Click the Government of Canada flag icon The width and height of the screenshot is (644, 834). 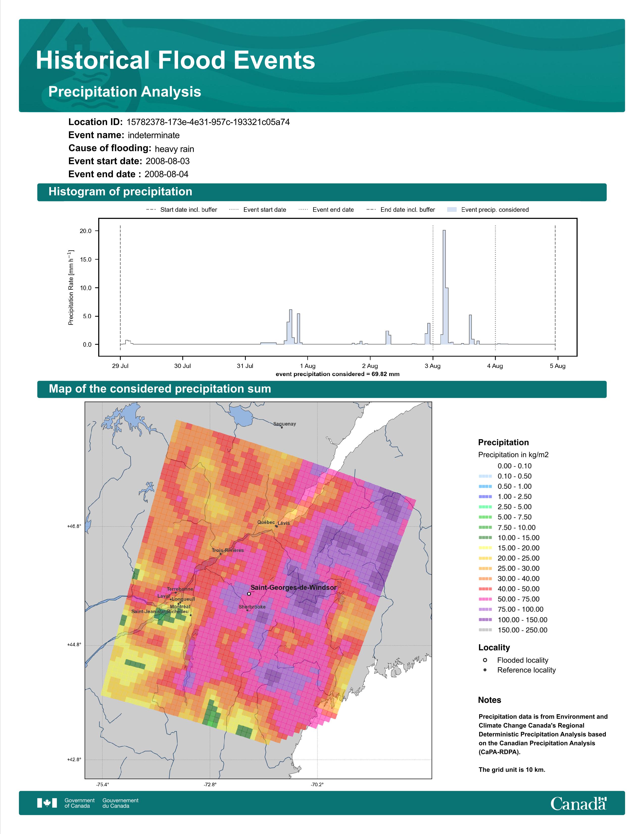(47, 803)
